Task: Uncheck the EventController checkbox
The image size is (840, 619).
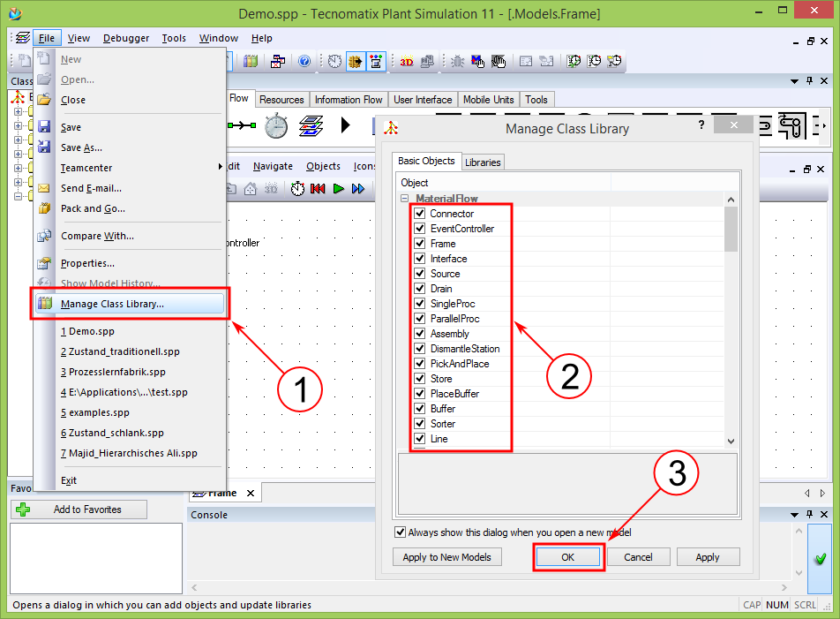Action: [x=420, y=229]
